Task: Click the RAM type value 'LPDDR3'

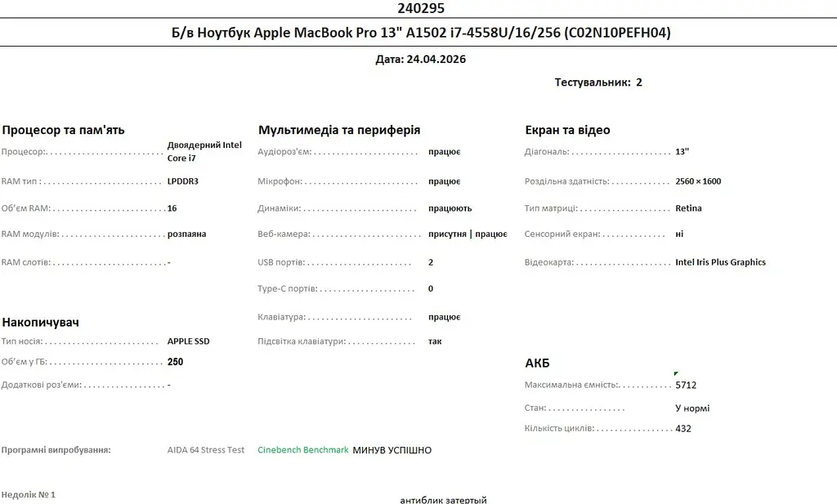Action: (x=182, y=181)
